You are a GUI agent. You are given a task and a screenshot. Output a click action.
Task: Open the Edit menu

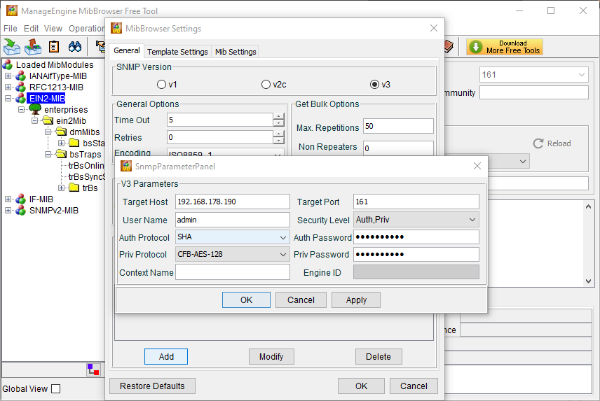[31, 28]
